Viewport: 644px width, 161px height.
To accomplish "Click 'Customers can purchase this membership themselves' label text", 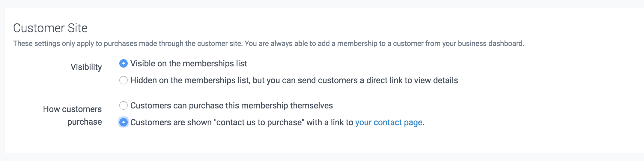I will pos(231,106).
